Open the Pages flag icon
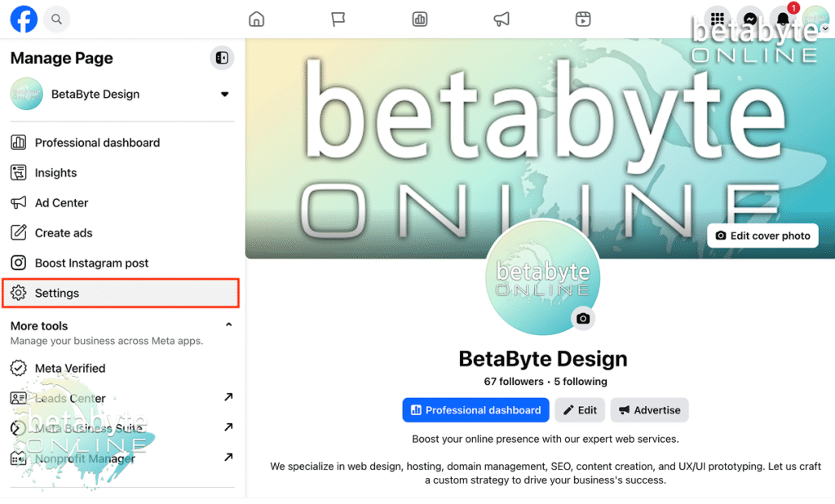The image size is (835, 504). 338,19
